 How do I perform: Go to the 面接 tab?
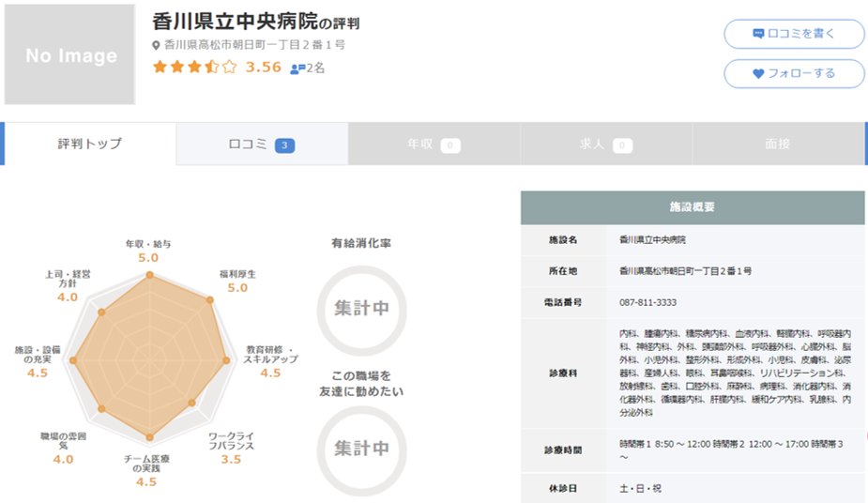[778, 145]
